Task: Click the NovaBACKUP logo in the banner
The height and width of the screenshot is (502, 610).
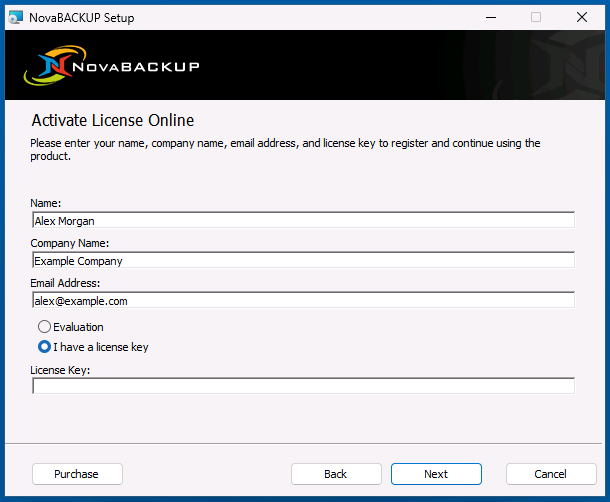Action: [x=111, y=65]
